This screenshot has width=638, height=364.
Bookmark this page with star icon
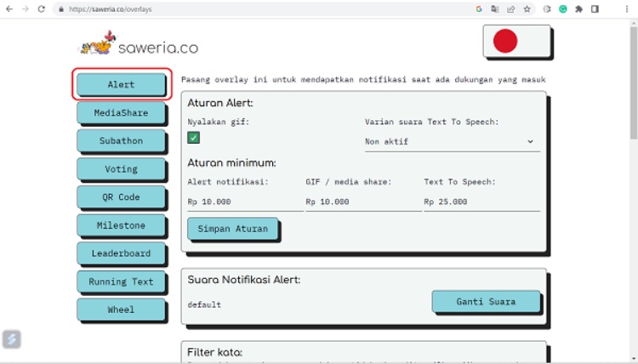coord(527,9)
